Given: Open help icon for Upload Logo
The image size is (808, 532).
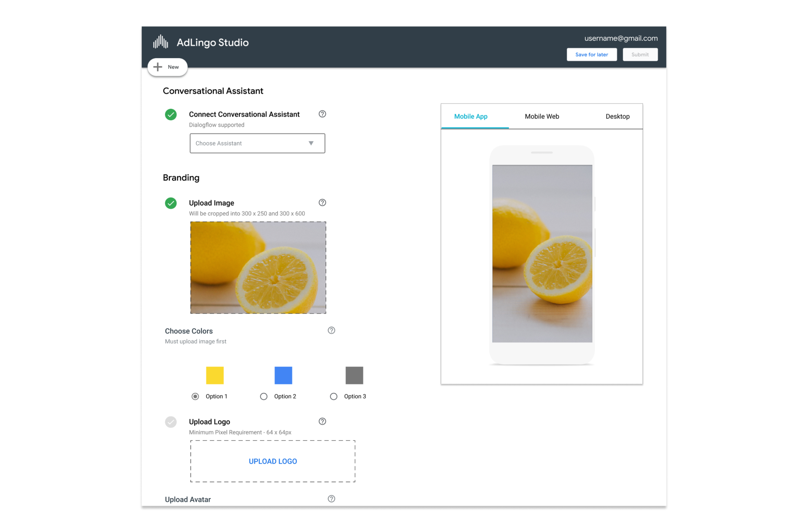Looking at the screenshot, I should (322, 421).
